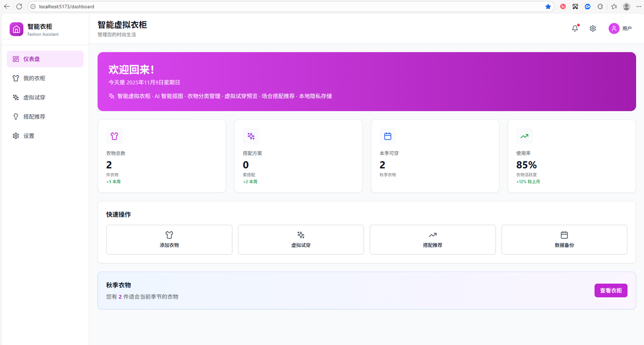Click the sparkle icon in welcome banner

coord(112,96)
